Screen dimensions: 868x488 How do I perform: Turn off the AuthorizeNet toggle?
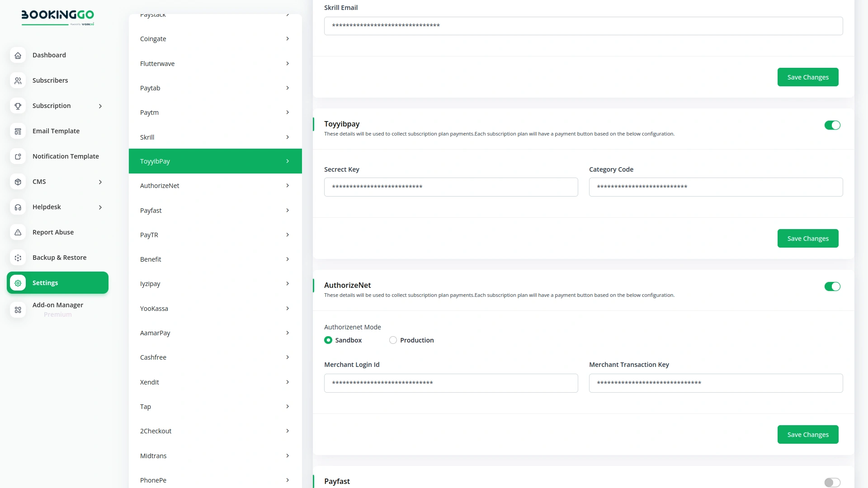[x=832, y=286]
